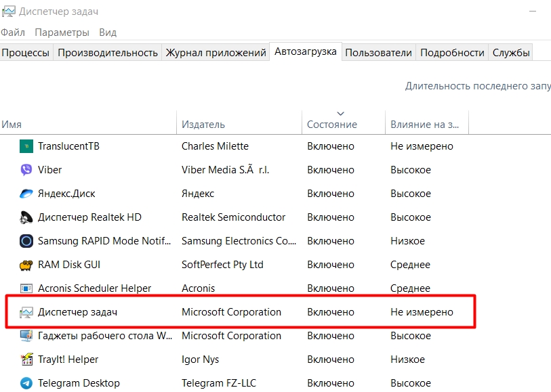This screenshot has width=551, height=392.
Task: Click Не измерено impact in TranslucentTB row
Action: 422,146
